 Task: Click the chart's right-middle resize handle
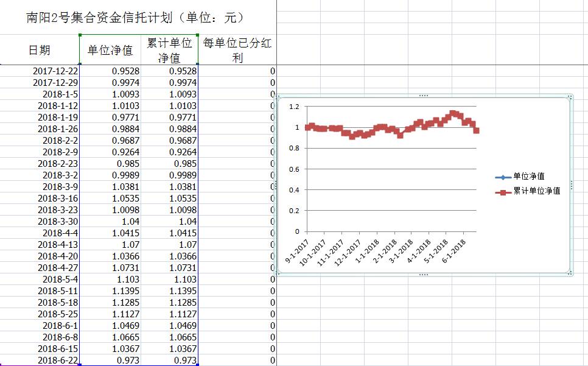point(572,185)
